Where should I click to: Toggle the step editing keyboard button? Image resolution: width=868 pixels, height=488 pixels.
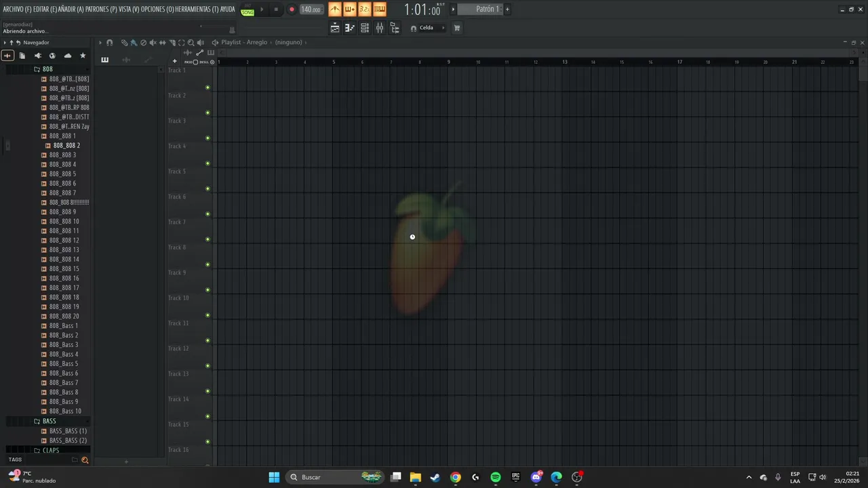380,9
